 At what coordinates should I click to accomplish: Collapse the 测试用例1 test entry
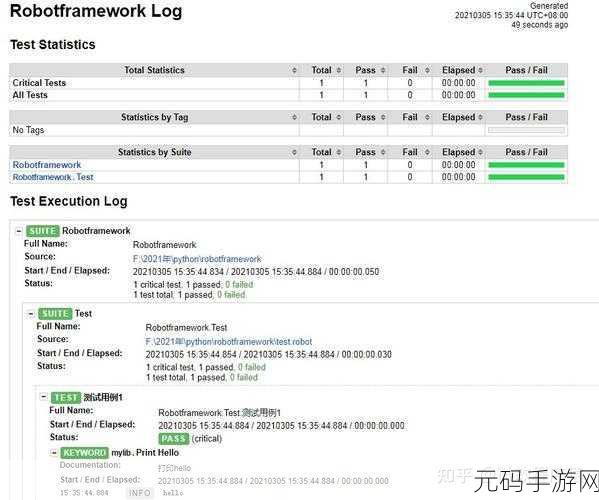point(44,397)
